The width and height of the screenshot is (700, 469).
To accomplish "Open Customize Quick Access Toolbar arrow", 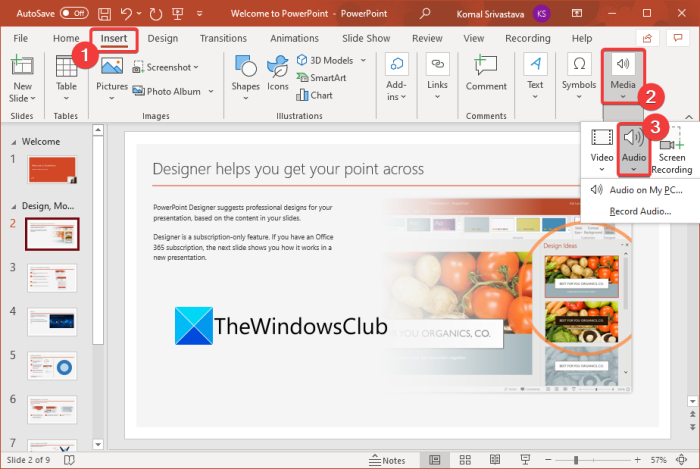I will coord(200,14).
